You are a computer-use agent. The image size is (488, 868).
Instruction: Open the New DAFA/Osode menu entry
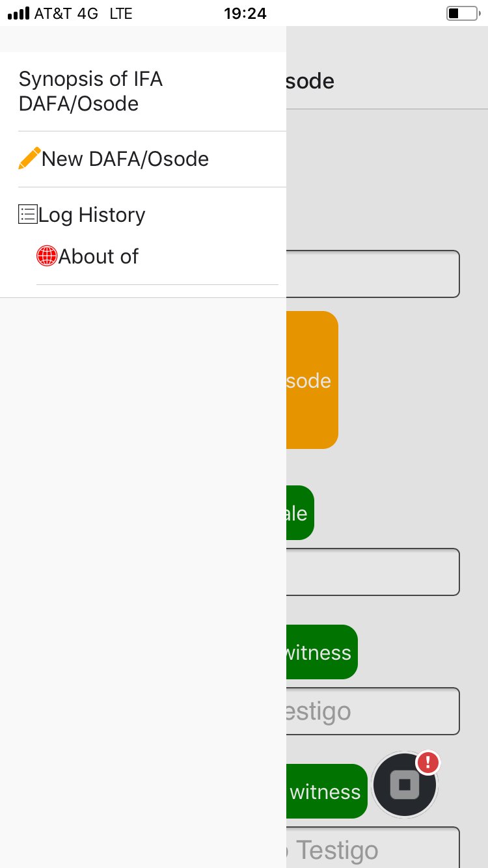click(125, 159)
